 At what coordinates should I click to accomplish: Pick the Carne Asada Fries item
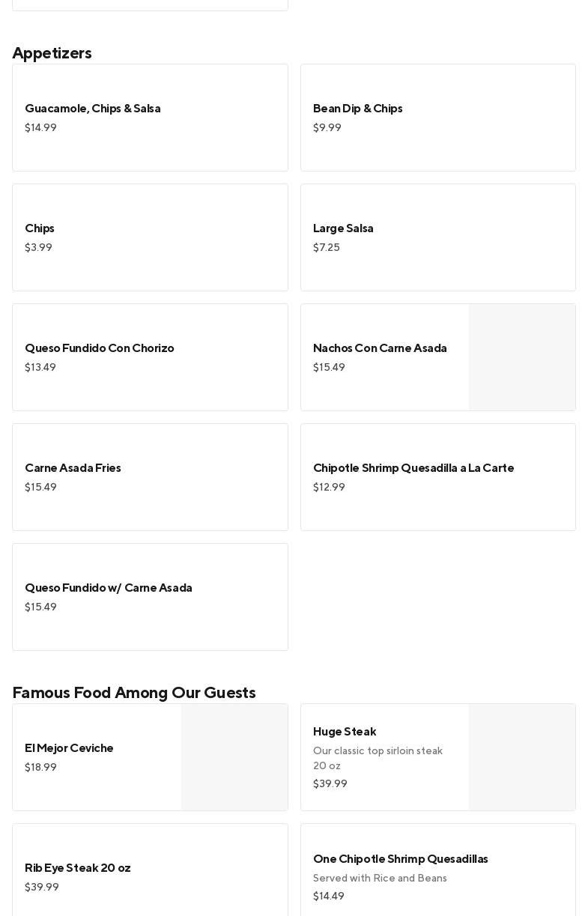pos(150,477)
